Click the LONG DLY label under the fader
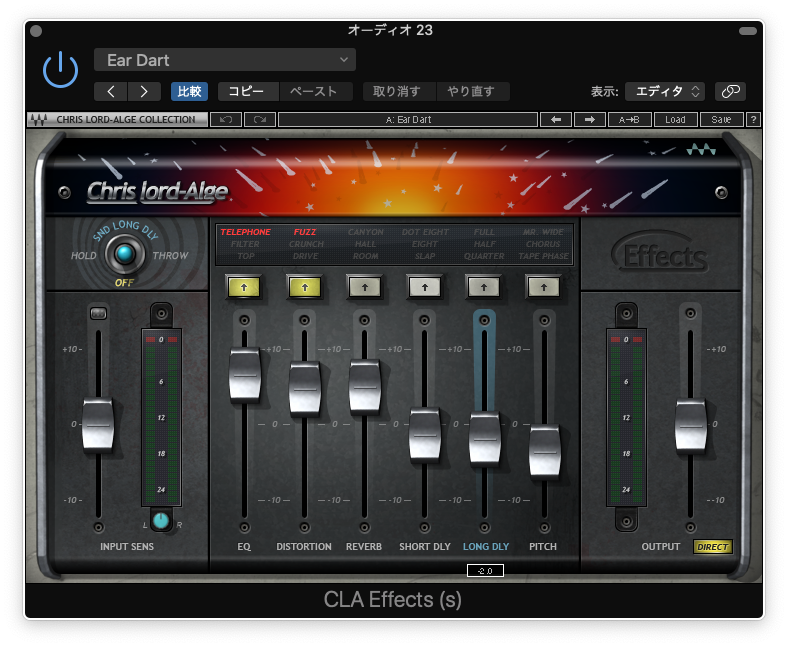 pos(486,546)
